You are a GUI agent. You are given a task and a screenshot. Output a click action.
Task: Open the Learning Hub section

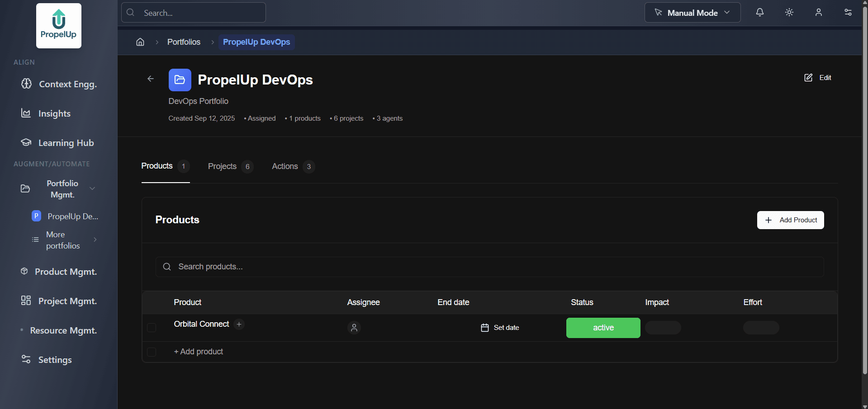coord(66,143)
